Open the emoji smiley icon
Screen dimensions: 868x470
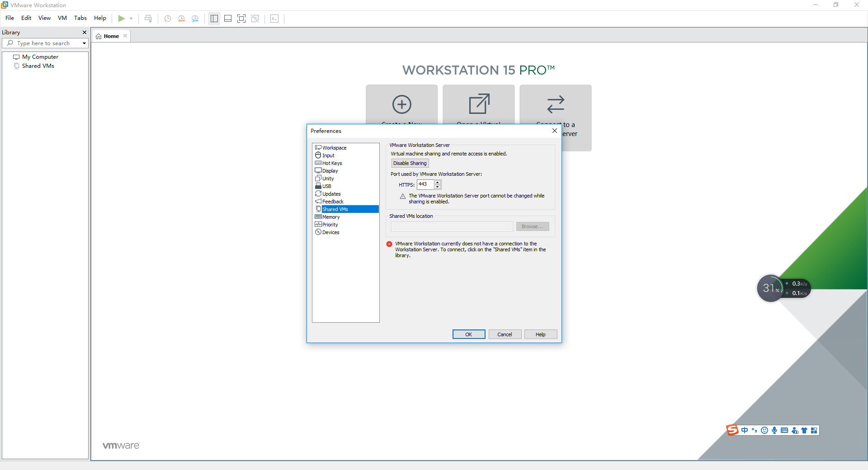click(x=764, y=430)
